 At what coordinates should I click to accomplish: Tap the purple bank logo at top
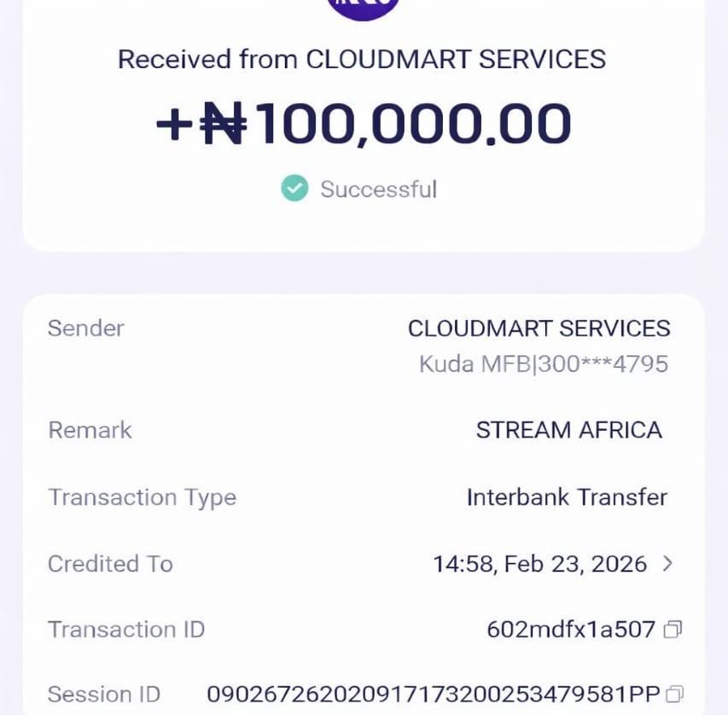click(364, 7)
